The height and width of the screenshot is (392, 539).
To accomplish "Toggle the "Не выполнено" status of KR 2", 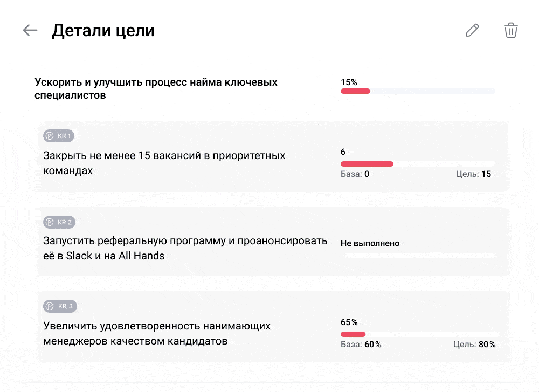I will [x=370, y=243].
